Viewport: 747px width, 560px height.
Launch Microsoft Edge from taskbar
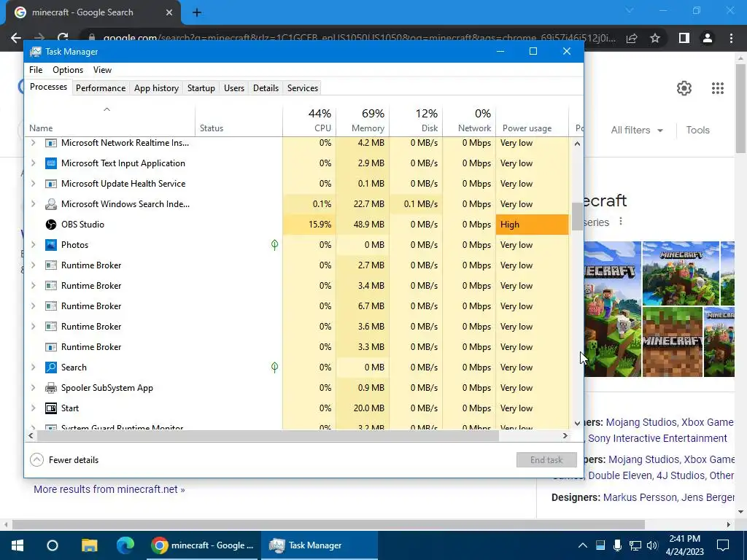[125, 545]
